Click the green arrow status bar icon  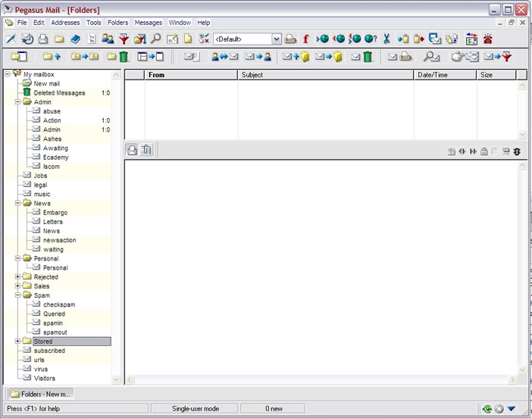coord(487,409)
